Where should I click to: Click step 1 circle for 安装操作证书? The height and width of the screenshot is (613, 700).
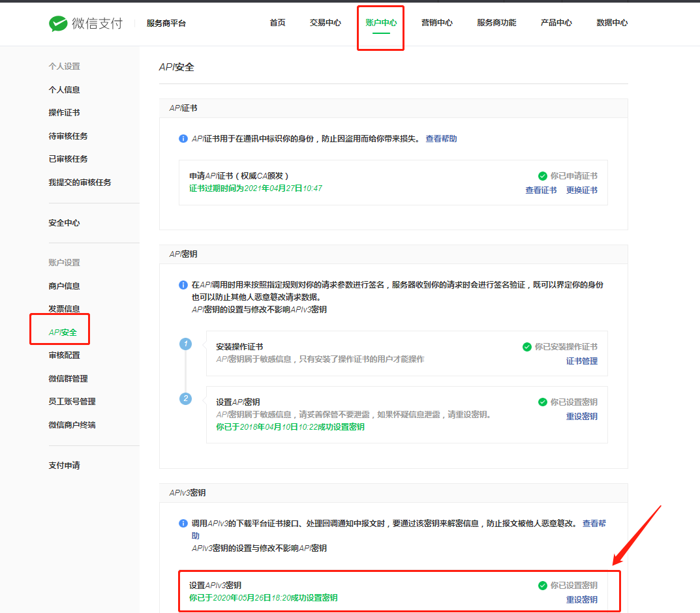(x=186, y=344)
